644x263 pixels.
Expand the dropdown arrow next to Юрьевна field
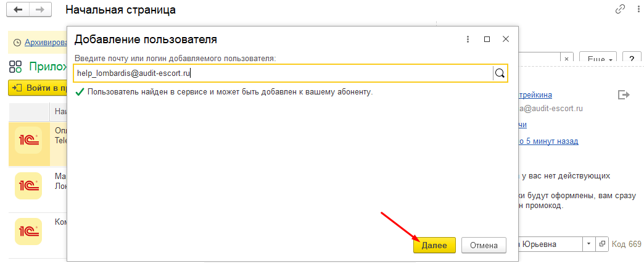pyautogui.click(x=589, y=244)
